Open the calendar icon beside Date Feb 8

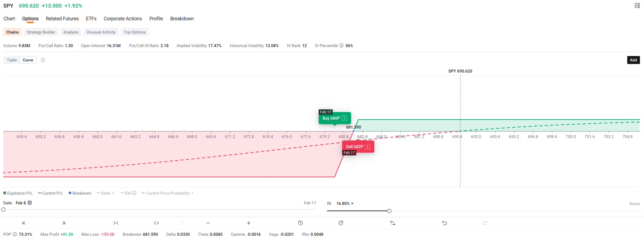coord(30,203)
